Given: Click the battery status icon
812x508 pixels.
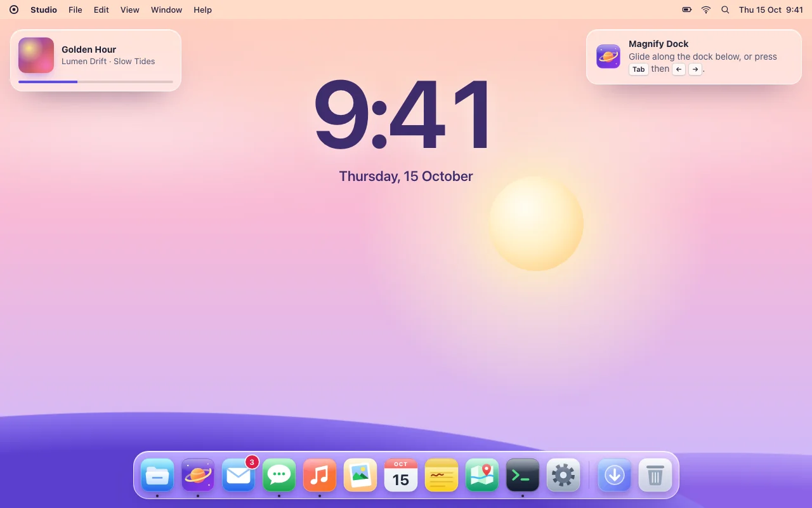Looking at the screenshot, I should 687,10.
